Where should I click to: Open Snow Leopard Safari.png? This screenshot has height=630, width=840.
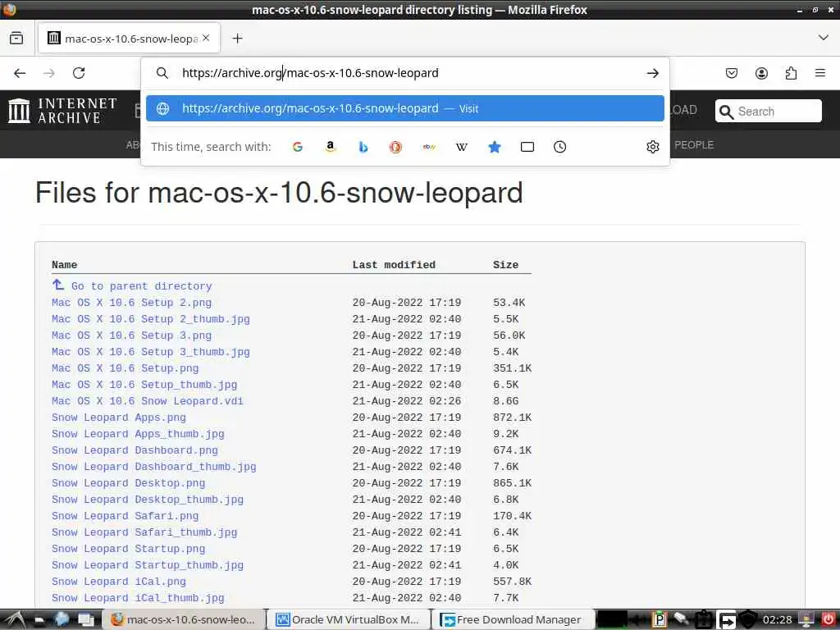click(x=125, y=516)
